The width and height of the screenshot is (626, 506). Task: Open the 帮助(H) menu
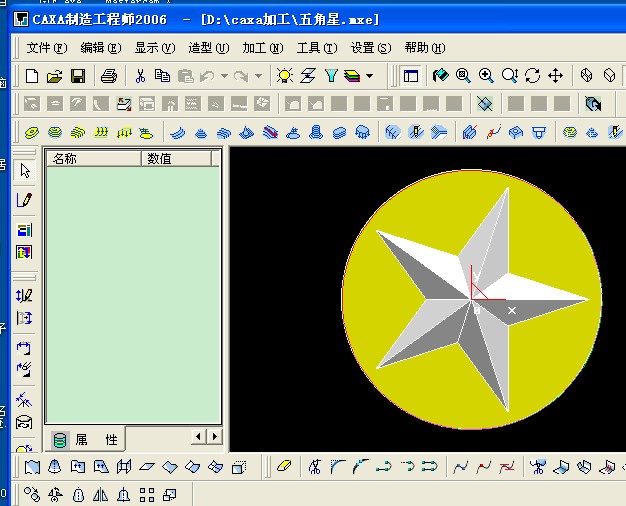pos(425,48)
